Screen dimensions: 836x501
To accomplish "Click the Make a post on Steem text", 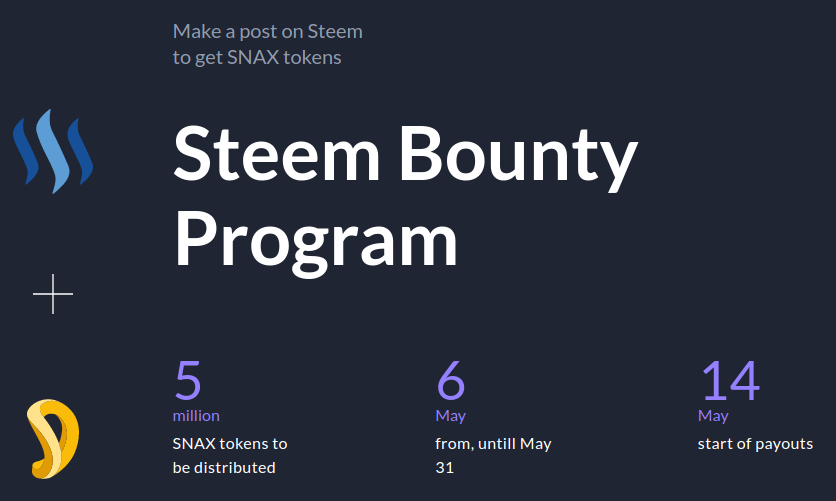I will [x=268, y=31].
